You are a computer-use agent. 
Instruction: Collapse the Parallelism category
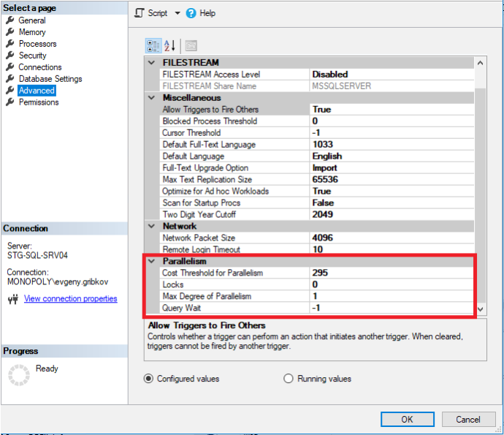click(151, 261)
